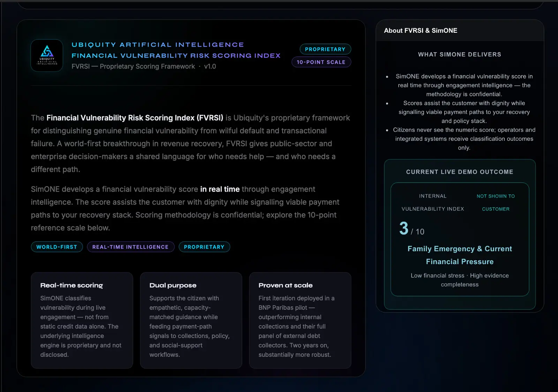
Task: Open the Real-time scoring card
Action: coord(82,320)
